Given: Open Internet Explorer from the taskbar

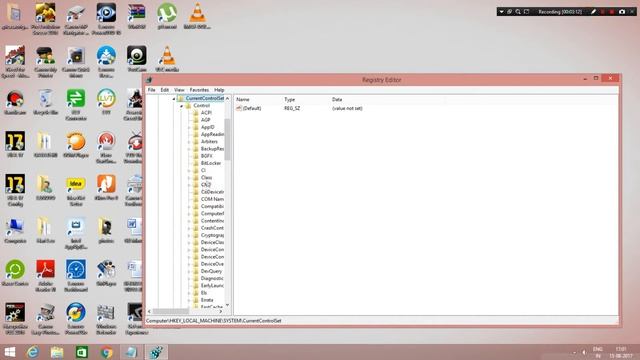Looking at the screenshot, I should pos(33,352).
